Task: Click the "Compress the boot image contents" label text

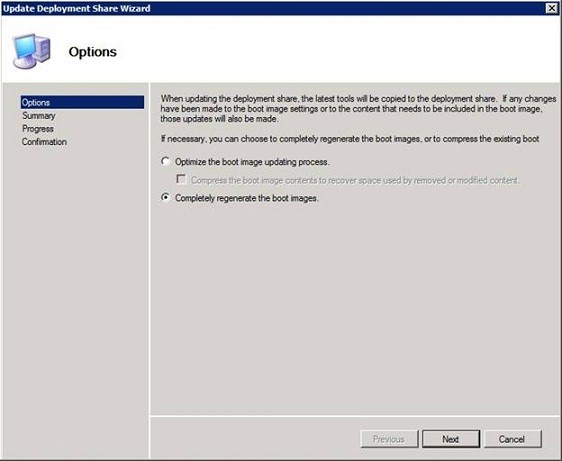Action: click(x=355, y=180)
